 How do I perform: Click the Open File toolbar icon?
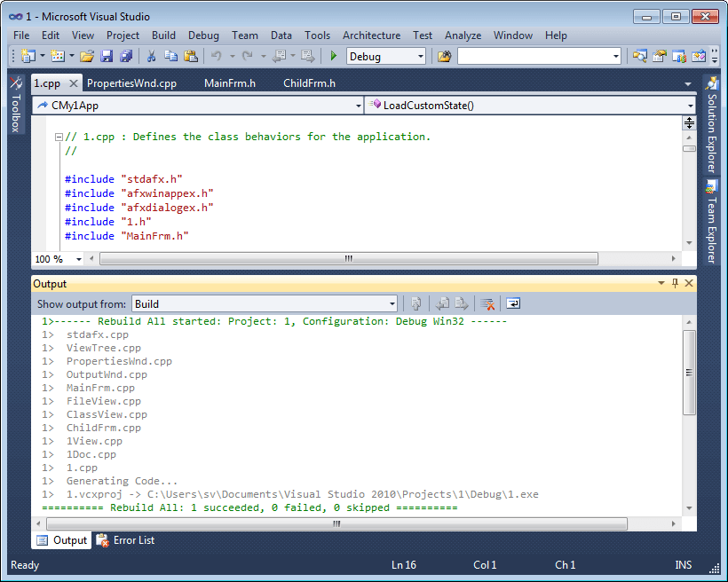[86, 56]
